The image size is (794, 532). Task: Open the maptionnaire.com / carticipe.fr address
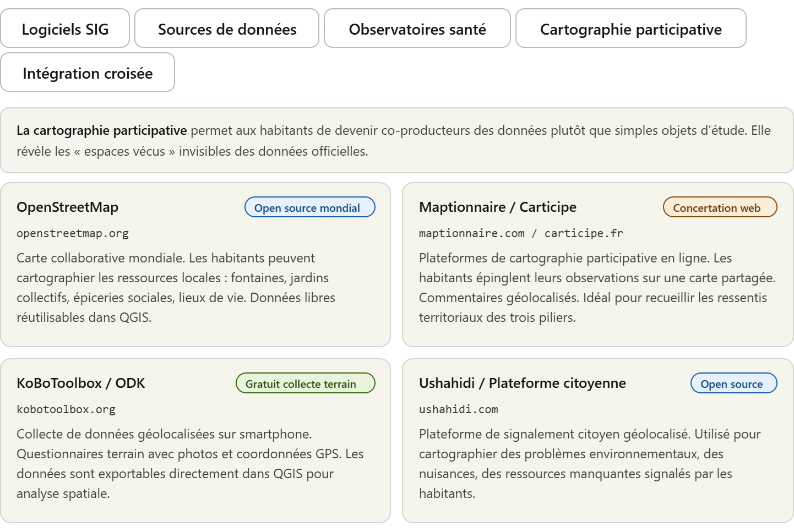coord(521,233)
